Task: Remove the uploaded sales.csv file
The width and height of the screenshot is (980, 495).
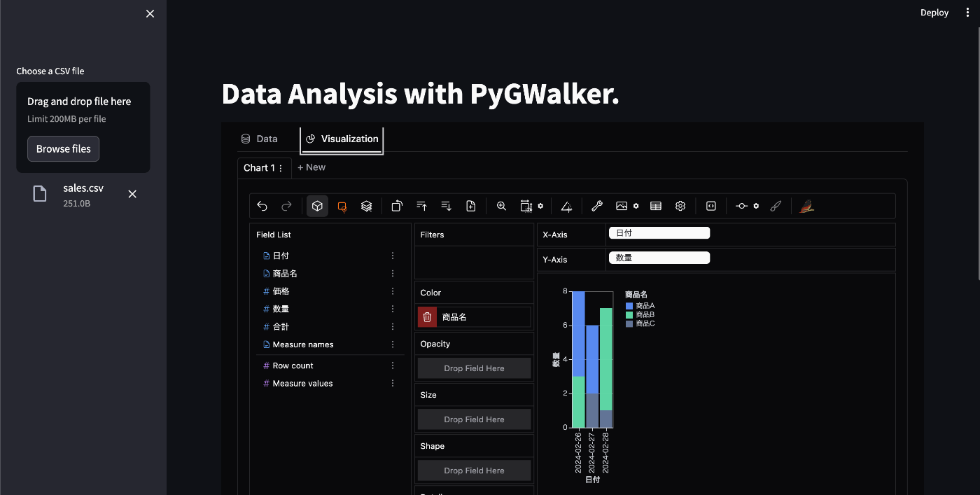Action: click(x=132, y=194)
